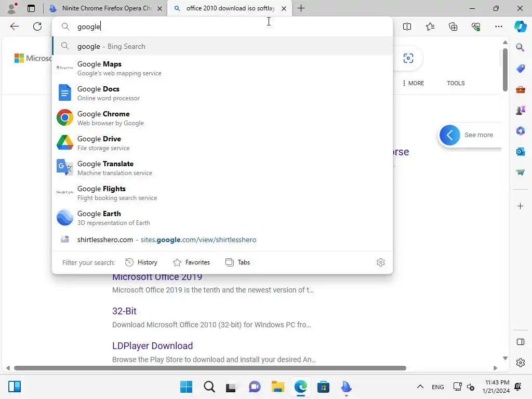The height and width of the screenshot is (399, 532).
Task: Open the Copilot icon
Action: tap(520, 26)
